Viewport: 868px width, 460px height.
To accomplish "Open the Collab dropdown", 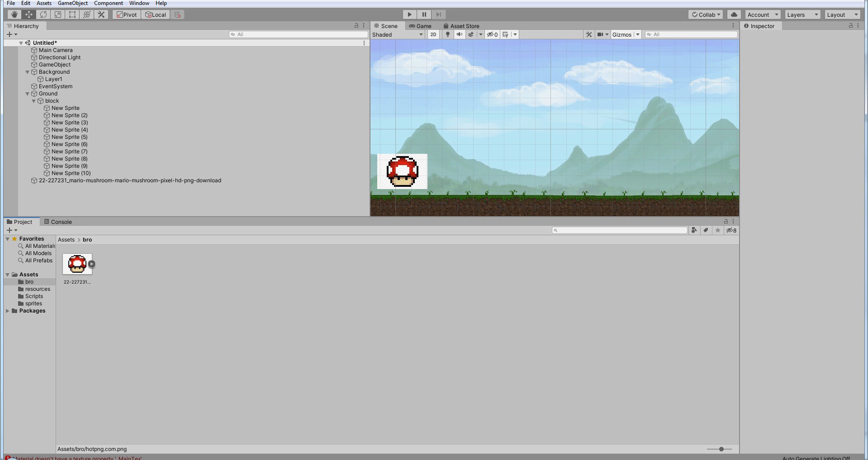I will pos(706,14).
